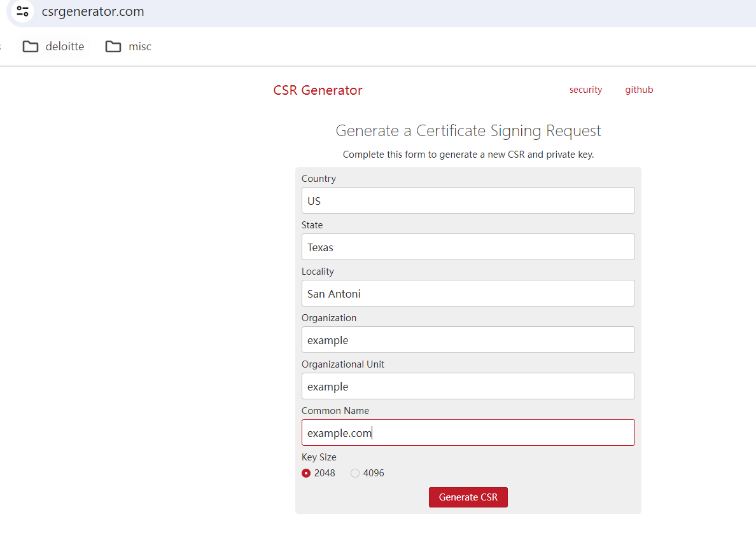Click the Organizational Unit input field
This screenshot has height=559, width=756.
[468, 386]
